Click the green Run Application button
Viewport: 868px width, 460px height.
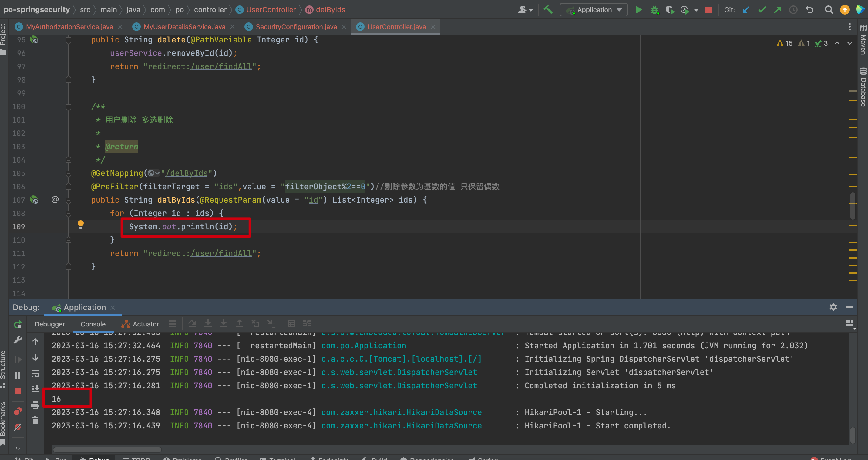[x=638, y=10]
